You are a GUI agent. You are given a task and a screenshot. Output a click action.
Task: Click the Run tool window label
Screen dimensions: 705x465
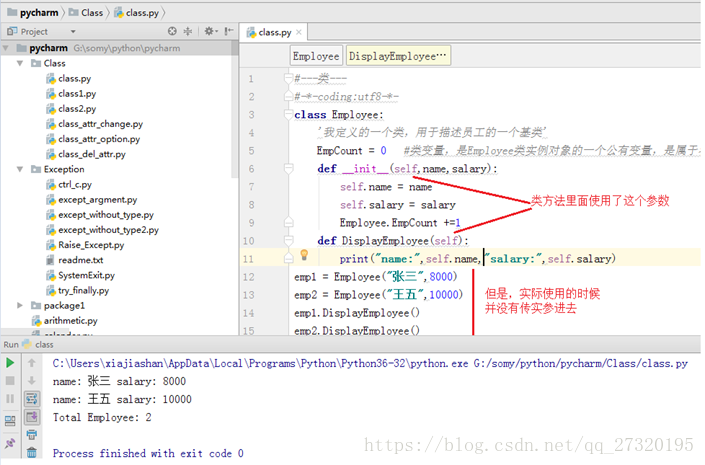[x=11, y=344]
